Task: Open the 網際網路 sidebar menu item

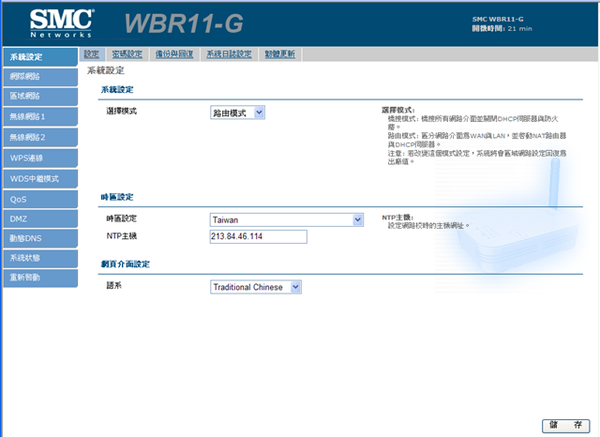Action: (40, 77)
